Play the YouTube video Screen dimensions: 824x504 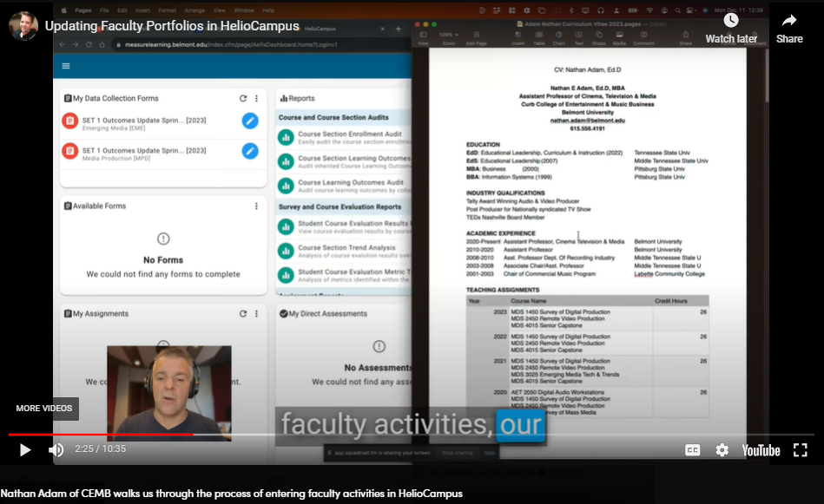click(x=24, y=450)
